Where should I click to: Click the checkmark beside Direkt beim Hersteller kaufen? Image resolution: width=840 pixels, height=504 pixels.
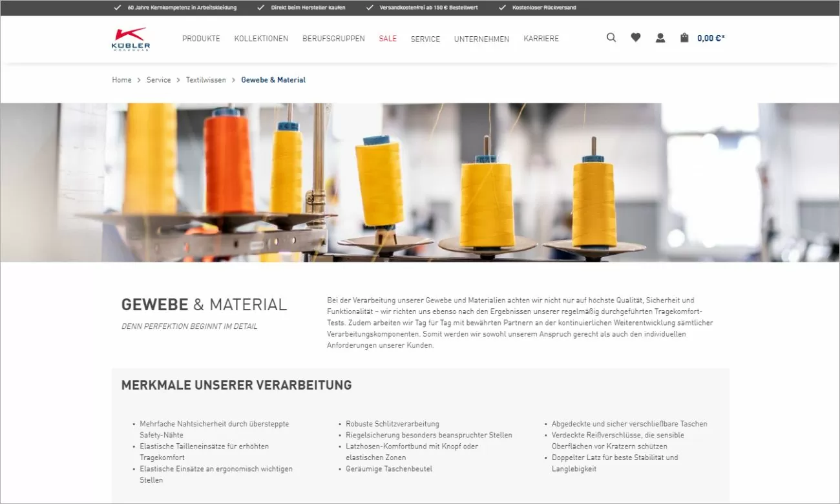pyautogui.click(x=261, y=8)
